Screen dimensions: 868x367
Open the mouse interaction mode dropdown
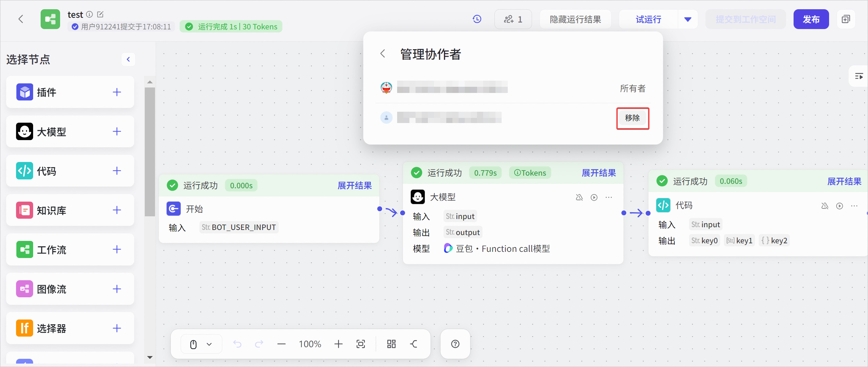(x=201, y=344)
